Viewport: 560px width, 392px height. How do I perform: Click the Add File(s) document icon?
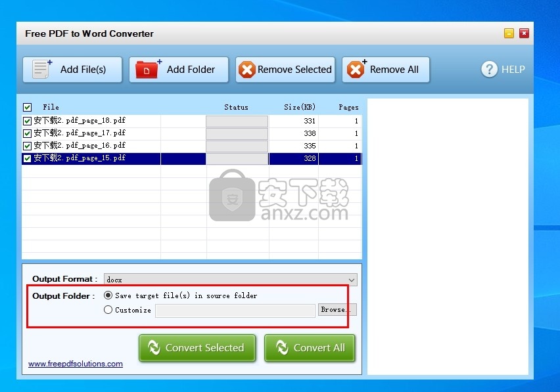pos(42,69)
